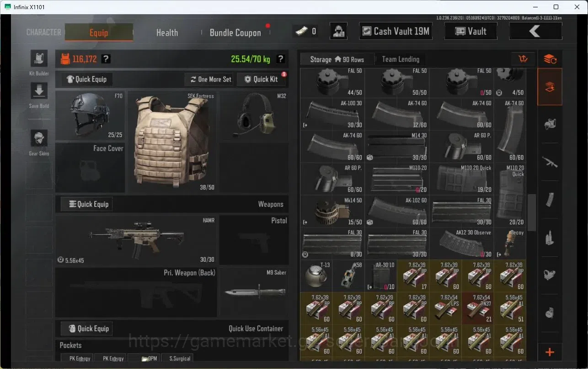588x369 pixels.
Task: Select the 7.62x54 7N37 ammo stack
Action: point(477,308)
